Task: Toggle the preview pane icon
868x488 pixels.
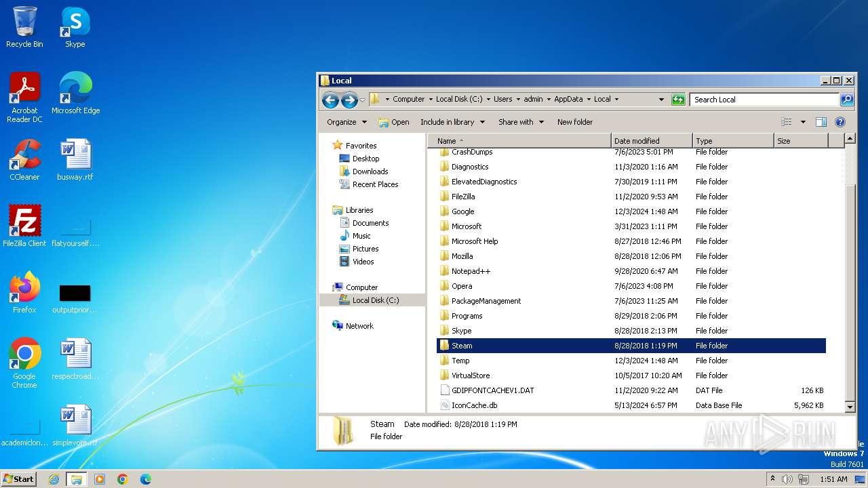Action: 821,122
